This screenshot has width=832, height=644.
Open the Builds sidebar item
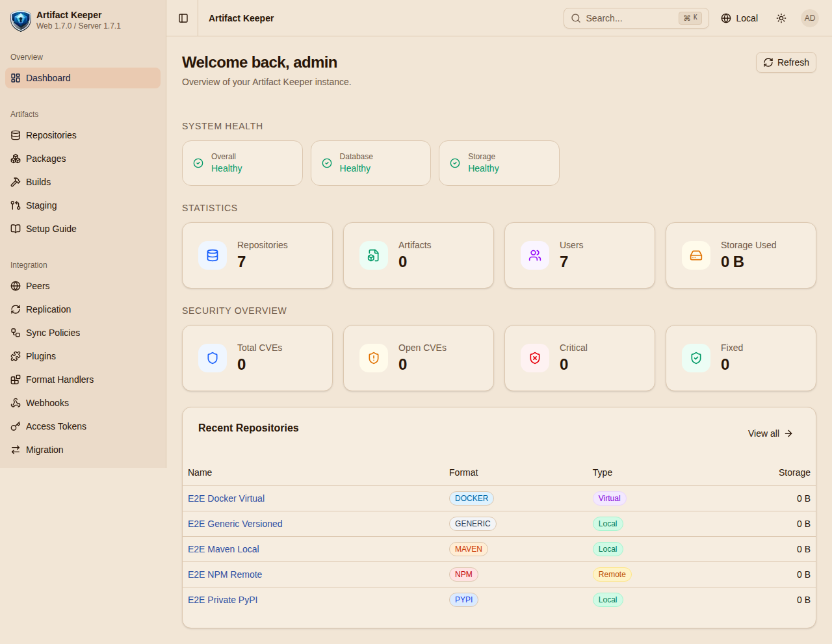[x=83, y=182]
